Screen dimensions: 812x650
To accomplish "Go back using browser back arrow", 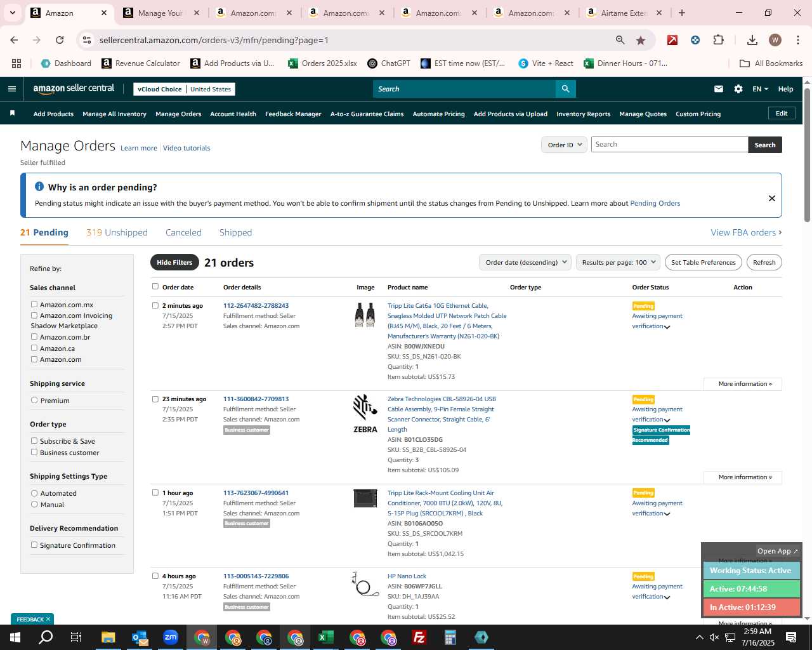I will pos(14,40).
